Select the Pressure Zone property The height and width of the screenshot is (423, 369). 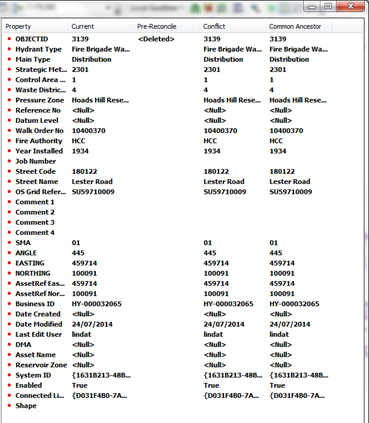pyautogui.click(x=39, y=100)
